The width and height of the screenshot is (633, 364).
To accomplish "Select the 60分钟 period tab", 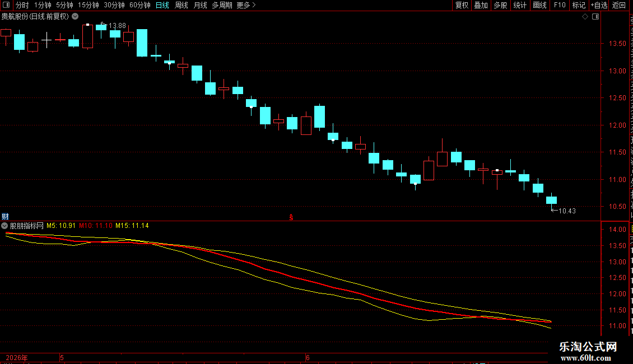I will (x=139, y=5).
